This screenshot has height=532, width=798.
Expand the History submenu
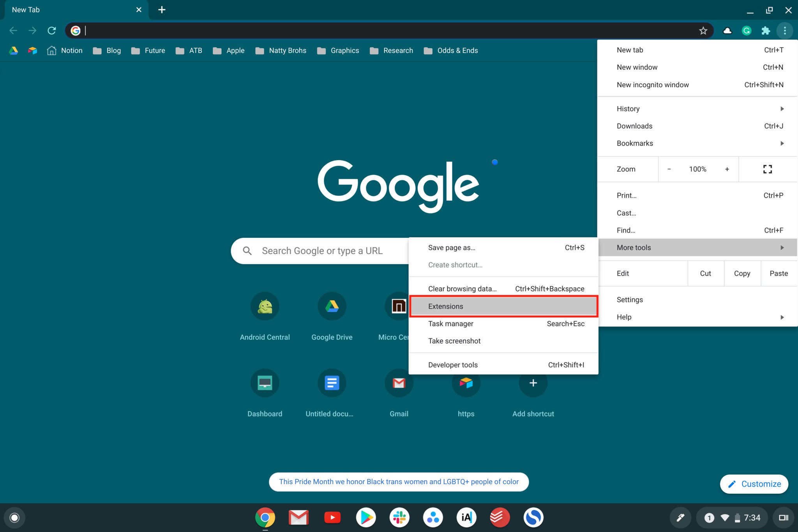[697, 109]
